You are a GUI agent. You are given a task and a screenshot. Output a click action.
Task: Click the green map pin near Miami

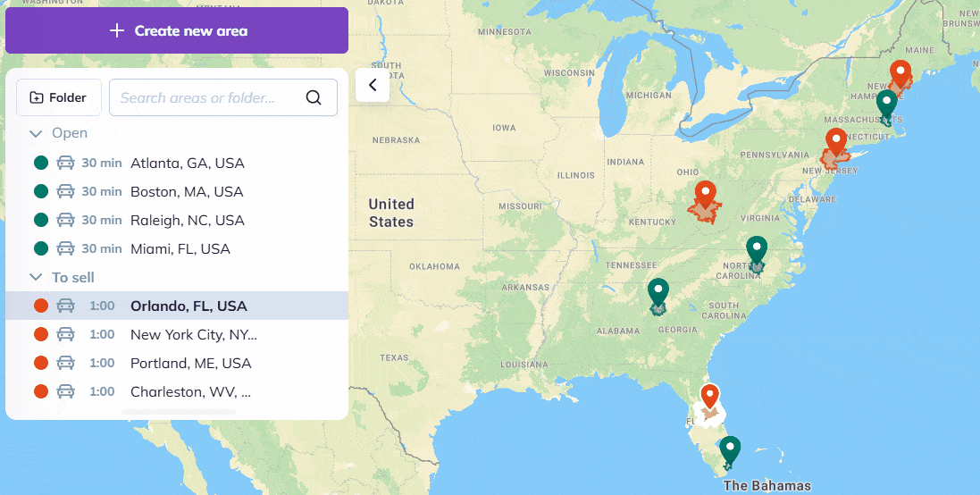[731, 448]
